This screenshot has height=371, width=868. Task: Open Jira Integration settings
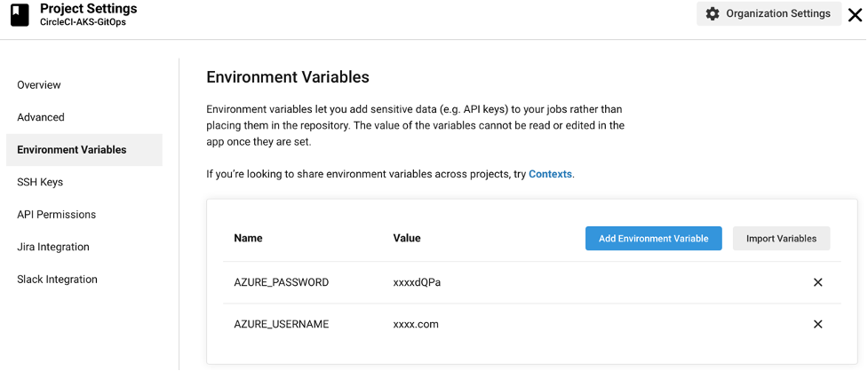[53, 247]
